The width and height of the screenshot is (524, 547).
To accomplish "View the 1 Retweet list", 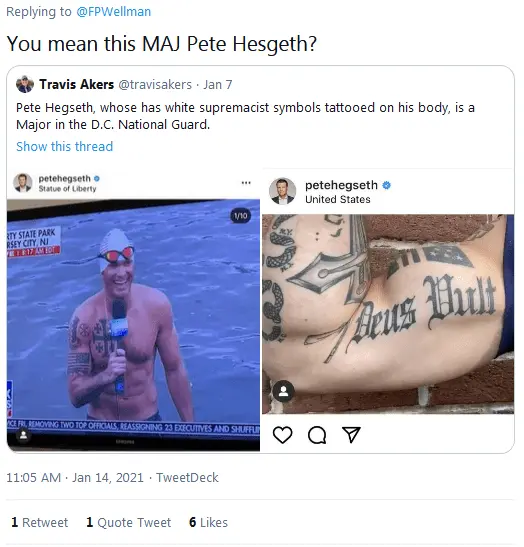I will pyautogui.click(x=39, y=522).
